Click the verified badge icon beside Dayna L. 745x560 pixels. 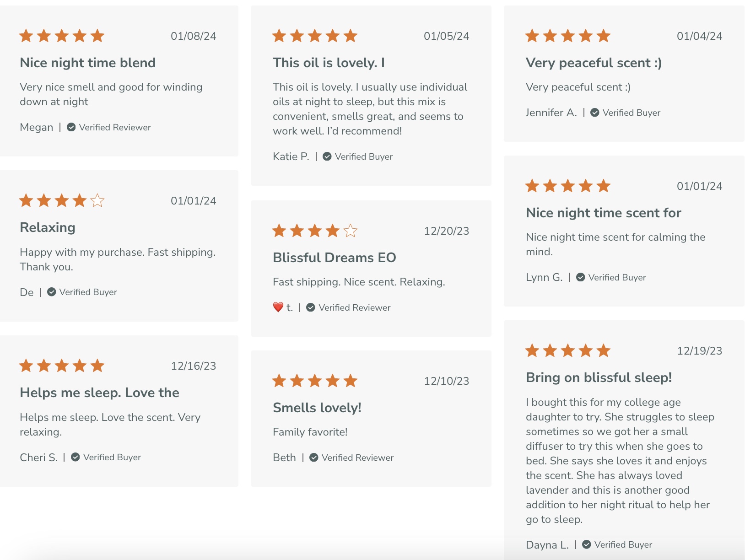[x=587, y=544]
